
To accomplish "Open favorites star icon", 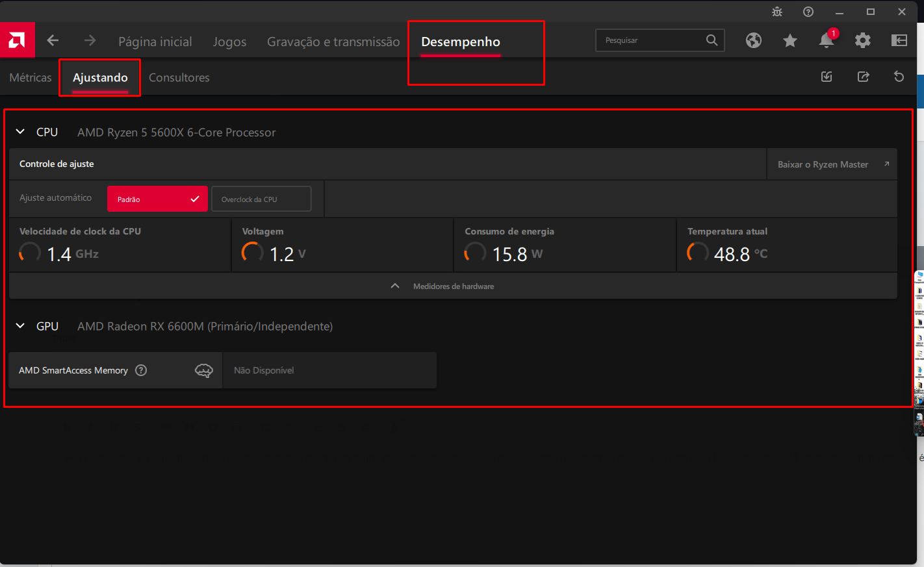I will (790, 41).
